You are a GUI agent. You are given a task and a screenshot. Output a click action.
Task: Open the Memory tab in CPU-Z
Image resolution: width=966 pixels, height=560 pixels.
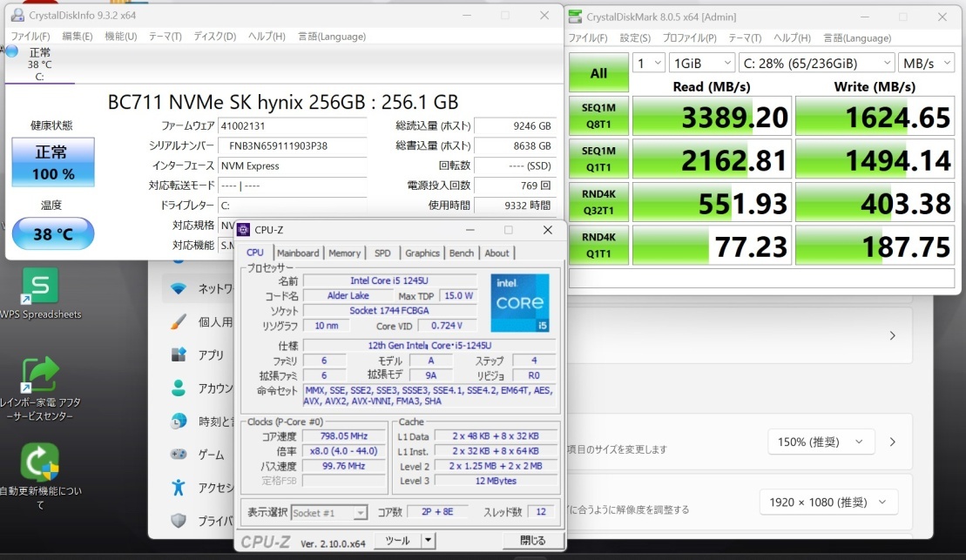pyautogui.click(x=344, y=253)
